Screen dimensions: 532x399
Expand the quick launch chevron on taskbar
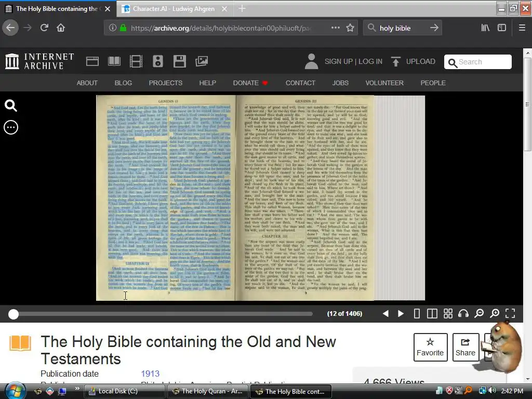77,389
